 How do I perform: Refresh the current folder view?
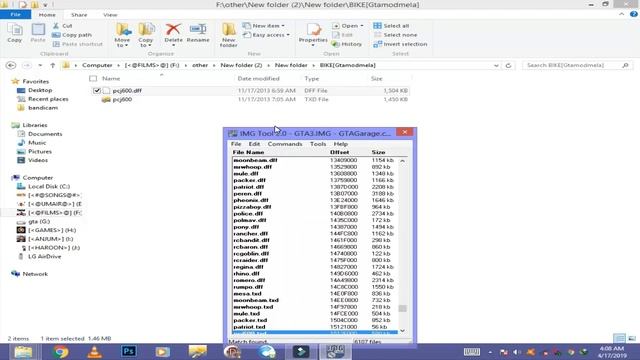coord(508,65)
